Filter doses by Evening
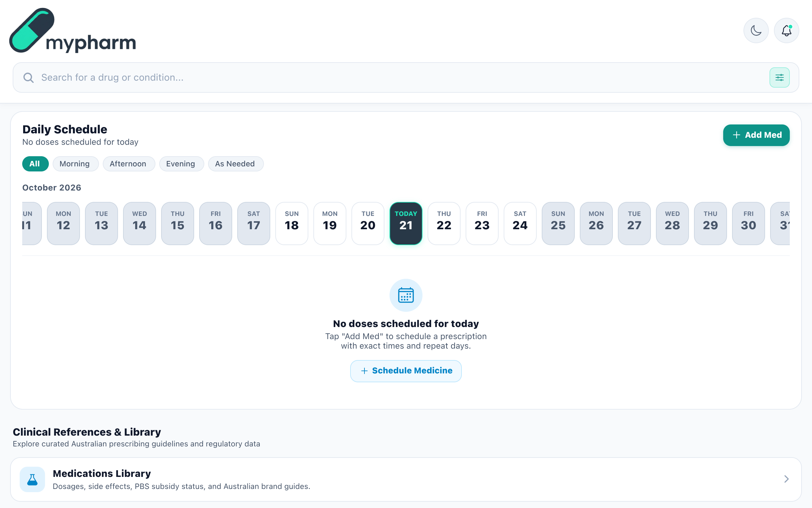812x508 pixels. click(x=181, y=164)
